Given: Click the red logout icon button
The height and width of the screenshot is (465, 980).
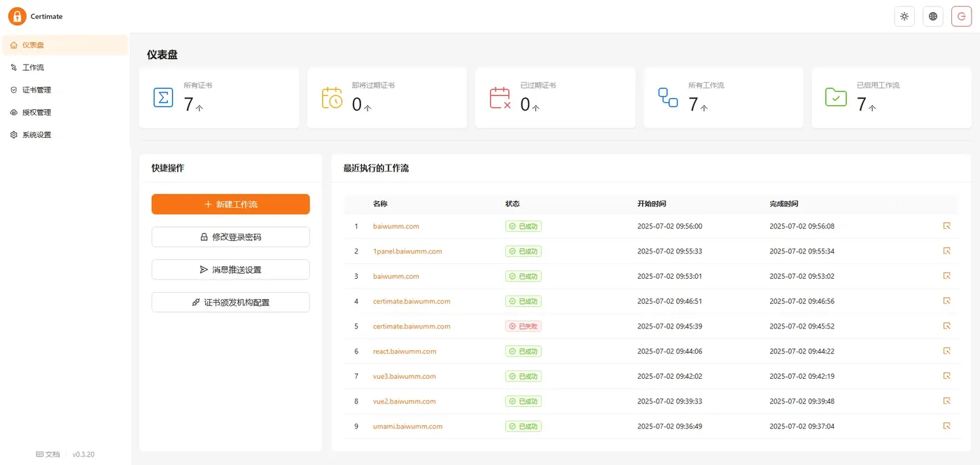Looking at the screenshot, I should point(962,16).
